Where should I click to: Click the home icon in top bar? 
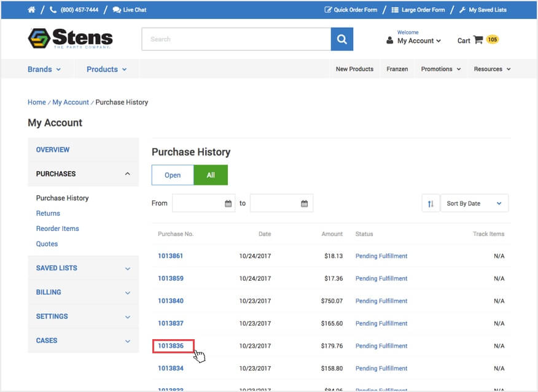click(x=31, y=10)
